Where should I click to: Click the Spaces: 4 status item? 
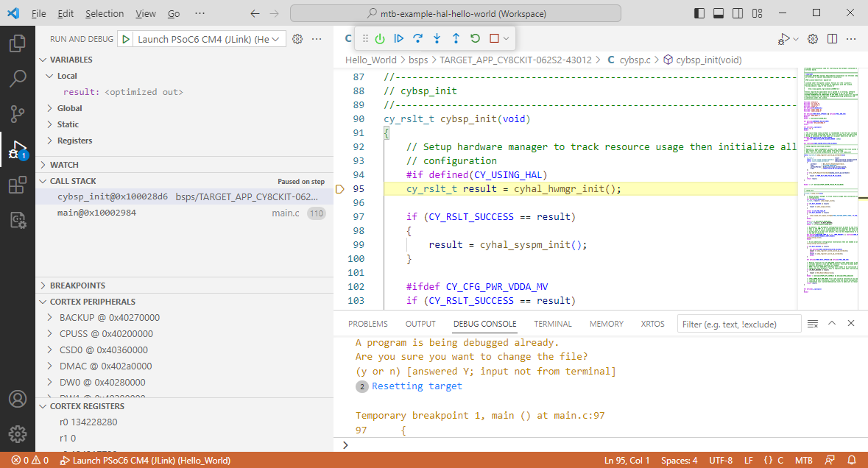tap(680, 460)
